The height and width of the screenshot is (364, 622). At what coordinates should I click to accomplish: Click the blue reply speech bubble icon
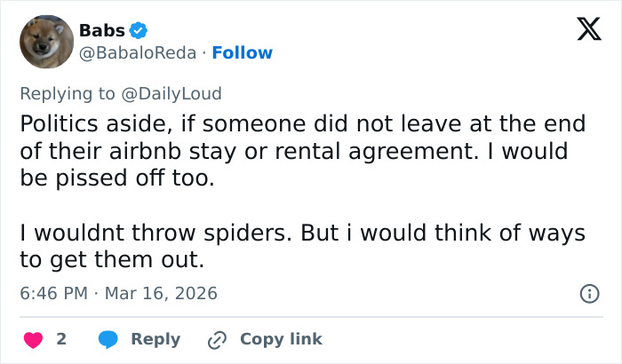click(108, 339)
